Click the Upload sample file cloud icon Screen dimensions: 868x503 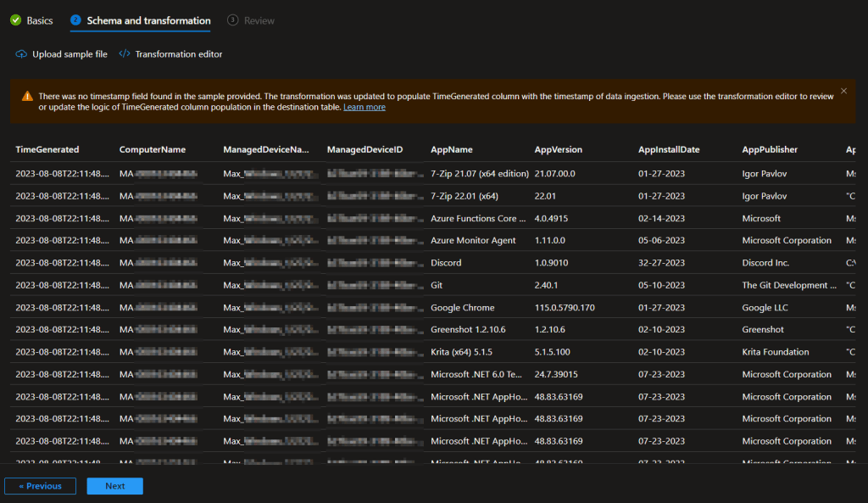[21, 54]
